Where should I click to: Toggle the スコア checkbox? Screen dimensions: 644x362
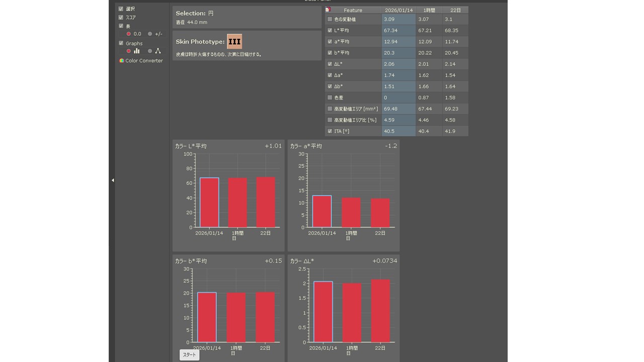(x=121, y=18)
